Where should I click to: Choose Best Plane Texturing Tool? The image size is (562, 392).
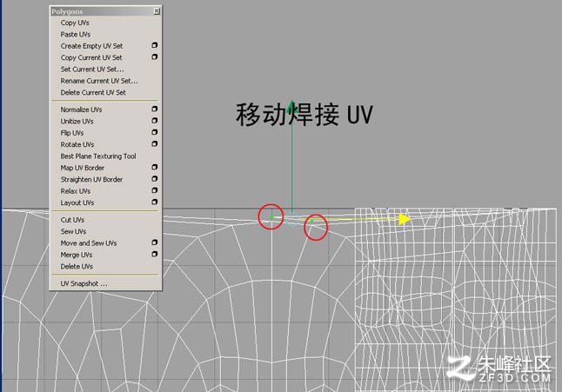[98, 156]
